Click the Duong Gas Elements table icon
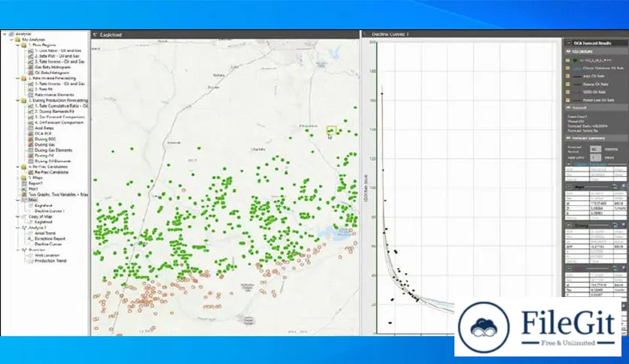Screen dimensions: 629x364 [31, 150]
